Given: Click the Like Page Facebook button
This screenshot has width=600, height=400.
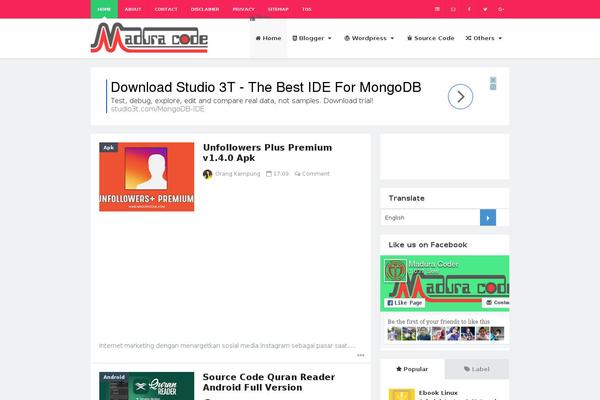Looking at the screenshot, I should point(404,303).
